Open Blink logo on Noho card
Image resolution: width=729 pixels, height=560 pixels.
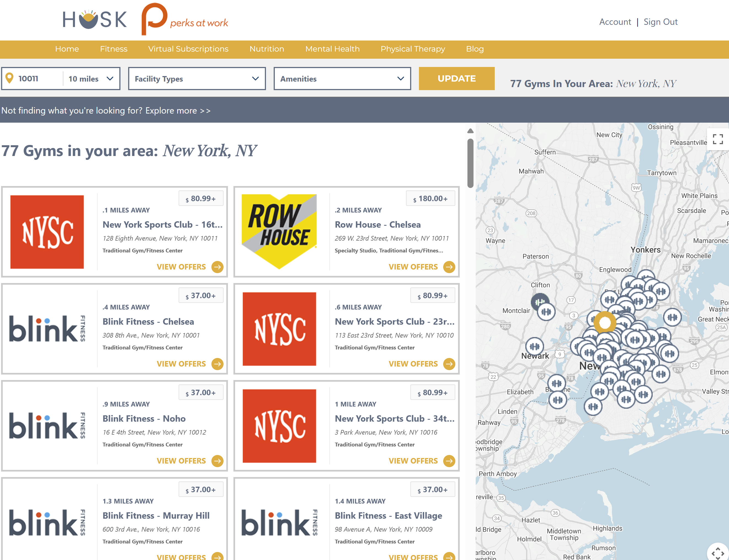[x=47, y=426]
